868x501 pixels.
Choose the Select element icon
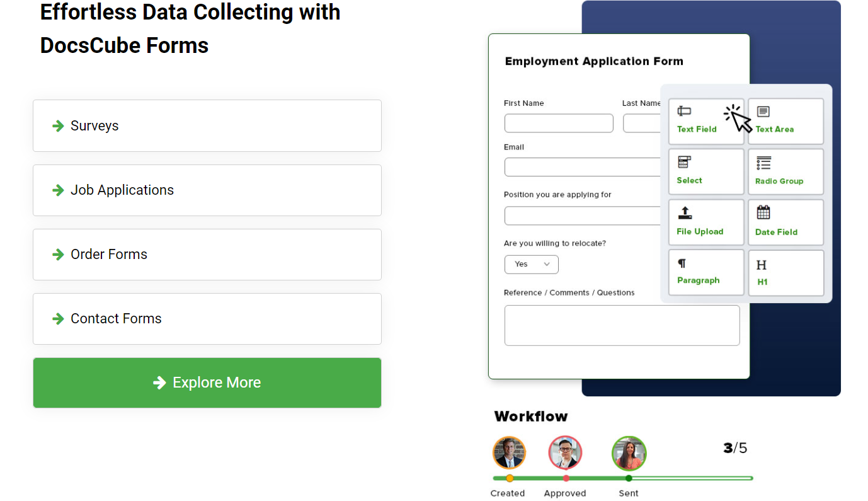pyautogui.click(x=684, y=163)
